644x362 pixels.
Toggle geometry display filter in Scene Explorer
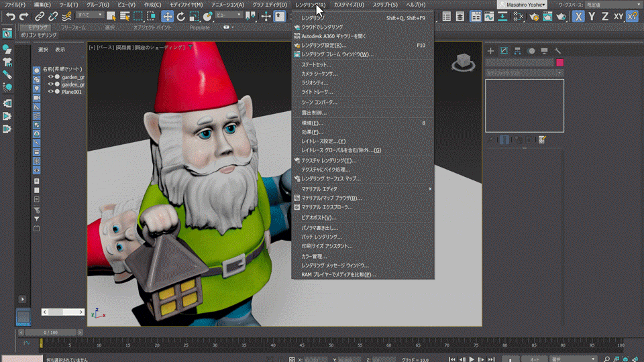[36, 70]
